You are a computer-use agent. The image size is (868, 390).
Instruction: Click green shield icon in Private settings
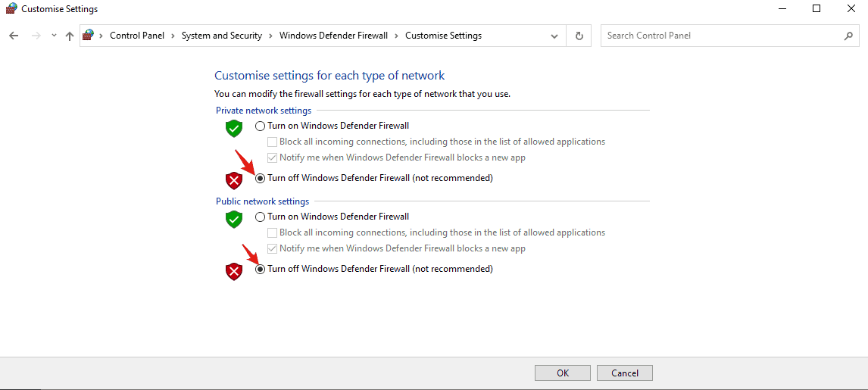(x=234, y=128)
